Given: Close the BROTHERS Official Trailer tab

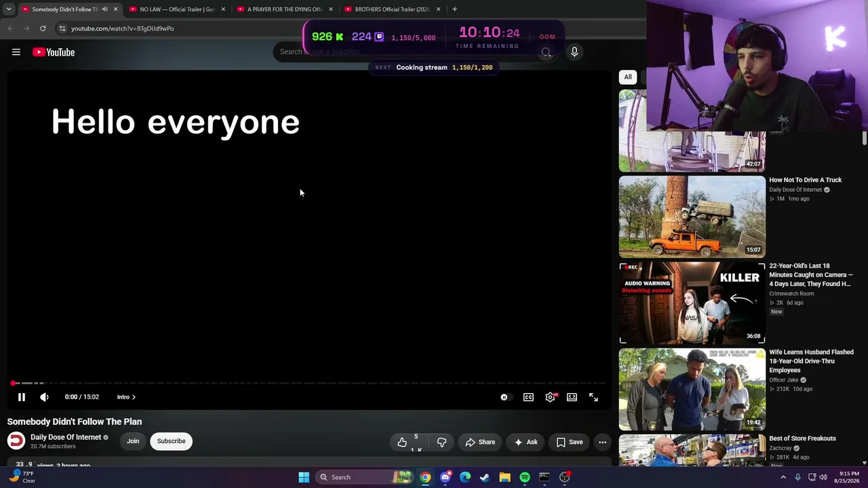Looking at the screenshot, I should 438,9.
